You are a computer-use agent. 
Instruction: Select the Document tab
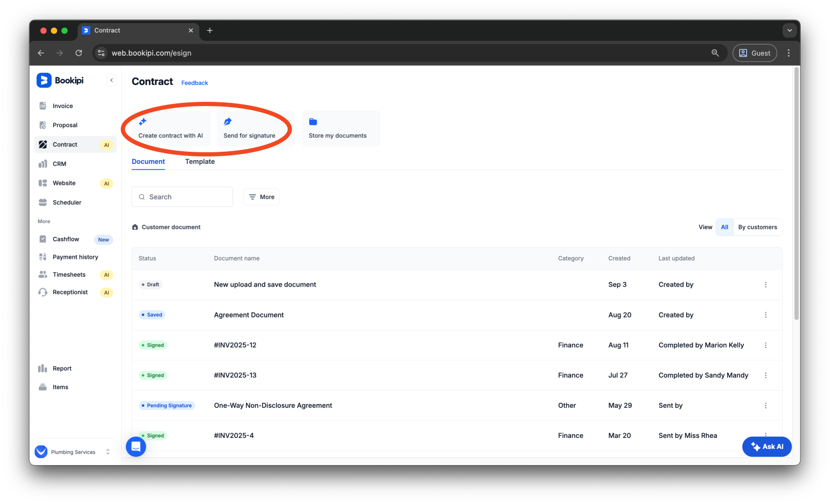click(148, 162)
